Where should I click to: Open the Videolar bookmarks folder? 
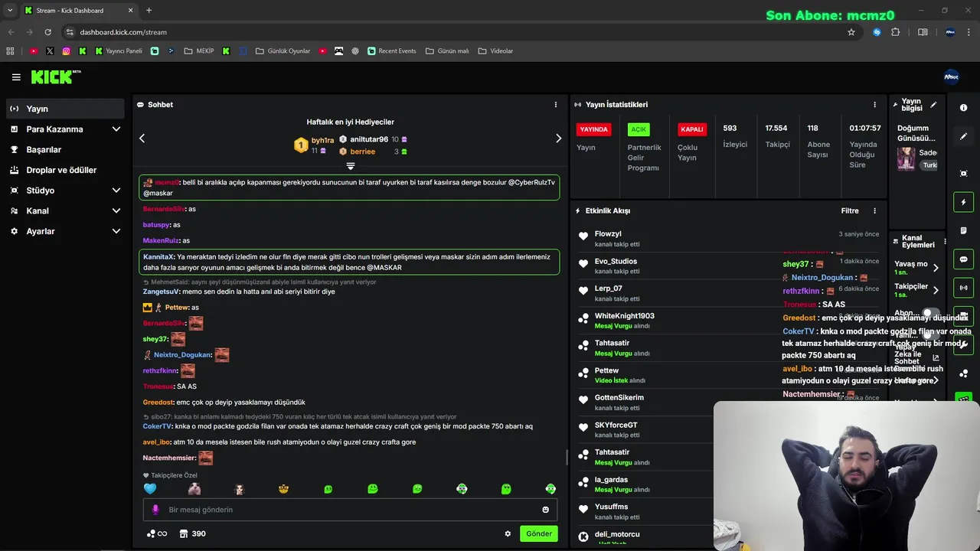point(495,51)
